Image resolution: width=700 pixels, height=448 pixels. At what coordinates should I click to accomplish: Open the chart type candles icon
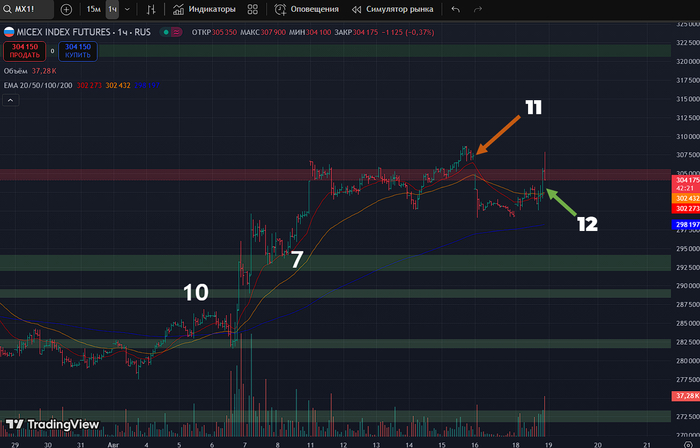150,9
